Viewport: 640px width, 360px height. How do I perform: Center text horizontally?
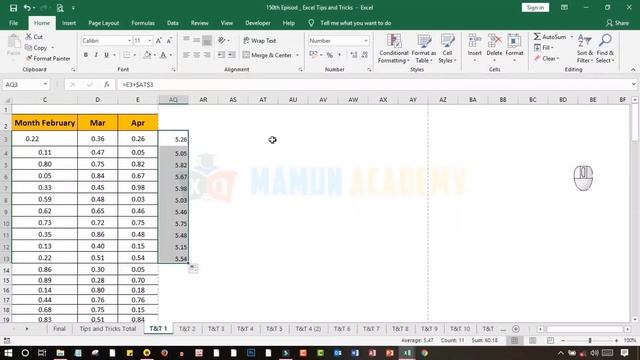(197, 55)
